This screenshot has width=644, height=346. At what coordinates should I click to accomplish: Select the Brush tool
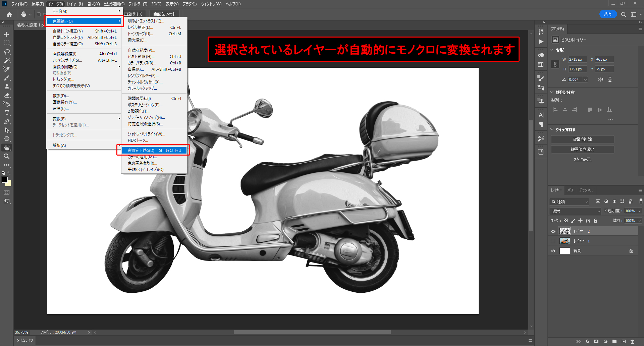tap(7, 78)
